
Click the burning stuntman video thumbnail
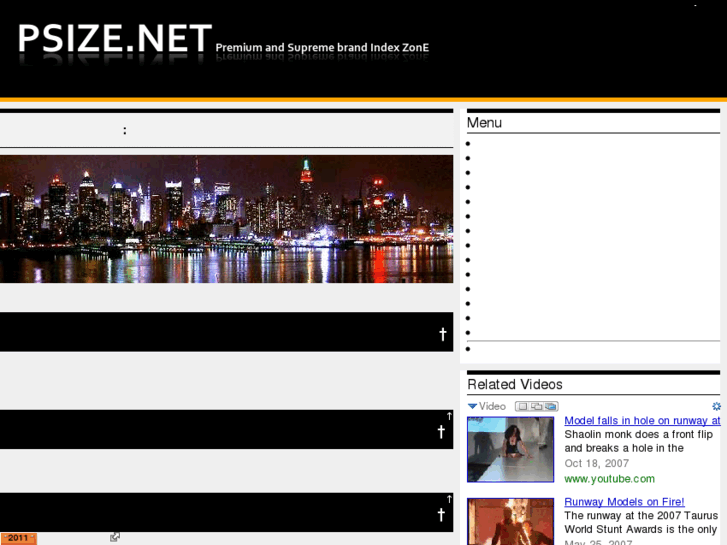click(x=510, y=521)
